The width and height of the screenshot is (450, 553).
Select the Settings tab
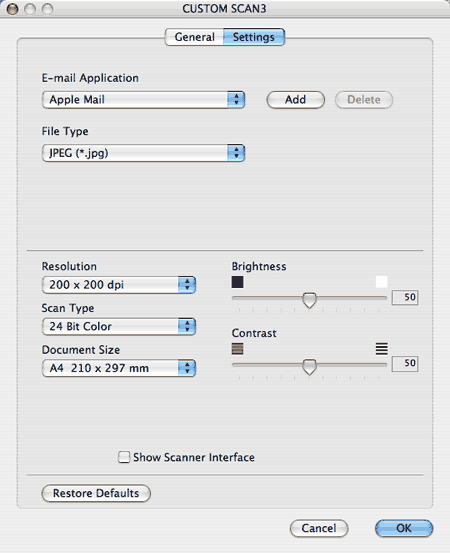254,37
